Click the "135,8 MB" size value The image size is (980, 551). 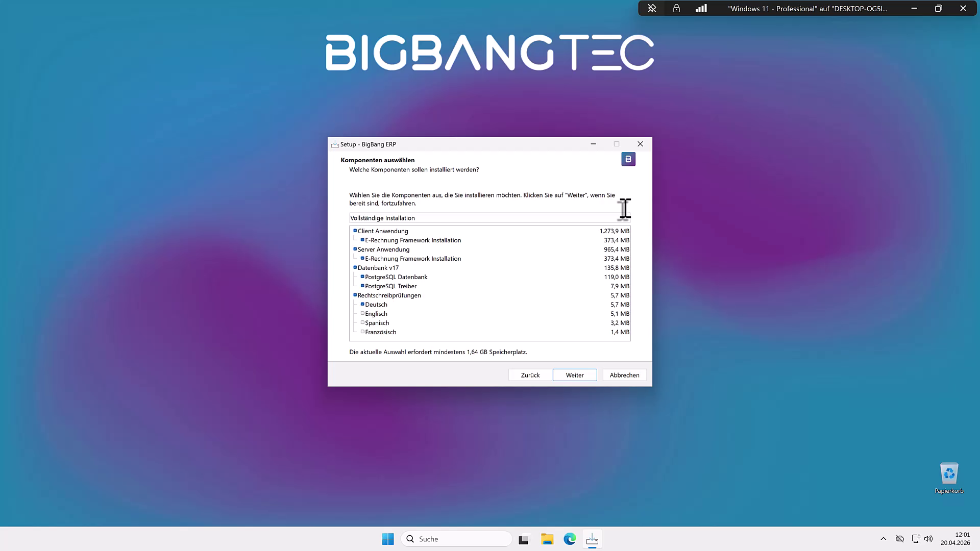coord(617,268)
